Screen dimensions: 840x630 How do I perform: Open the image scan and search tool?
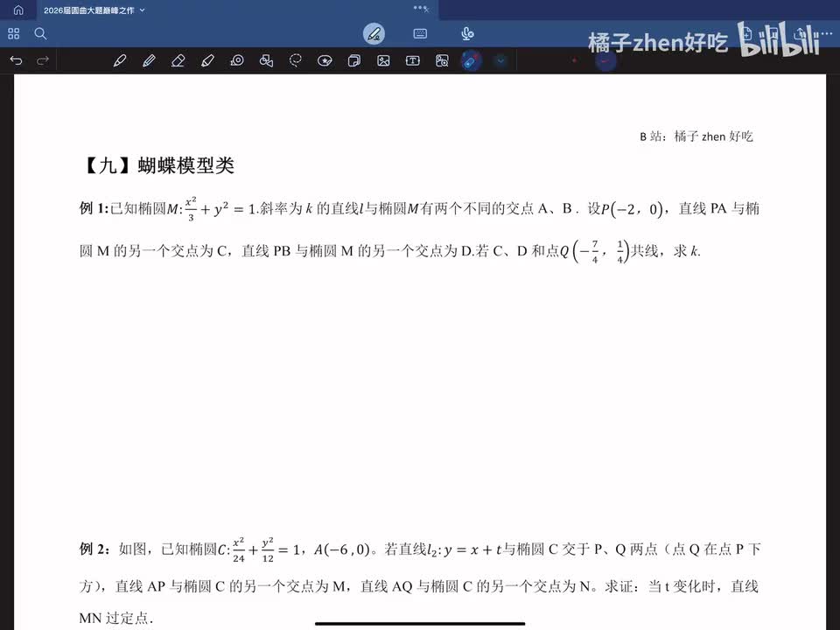(442, 60)
